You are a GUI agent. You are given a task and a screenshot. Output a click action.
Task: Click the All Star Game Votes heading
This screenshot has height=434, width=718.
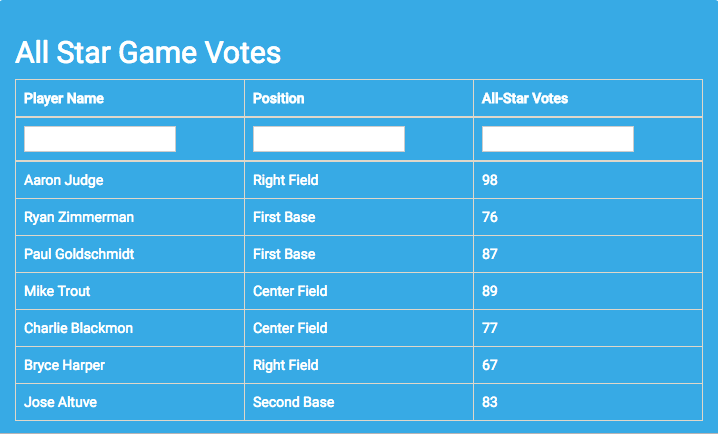click(x=148, y=52)
